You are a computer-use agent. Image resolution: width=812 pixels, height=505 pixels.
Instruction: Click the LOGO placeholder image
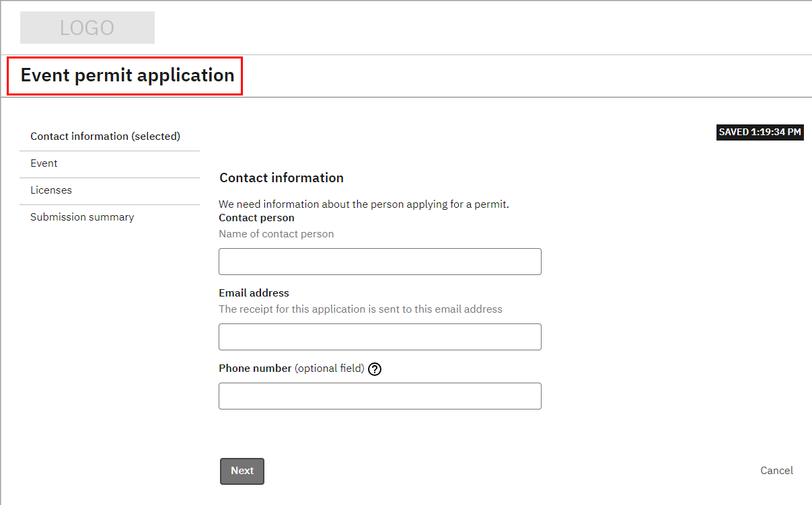[x=87, y=28]
